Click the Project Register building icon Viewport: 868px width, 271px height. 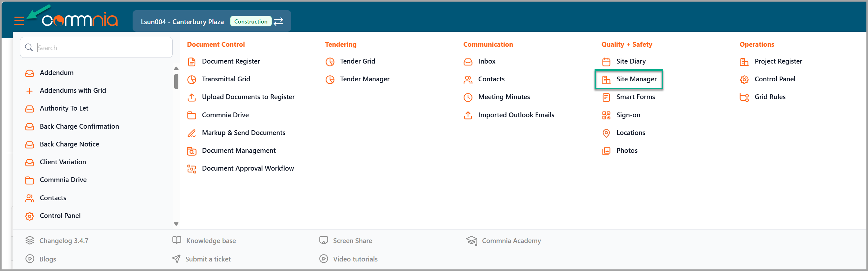click(x=744, y=62)
